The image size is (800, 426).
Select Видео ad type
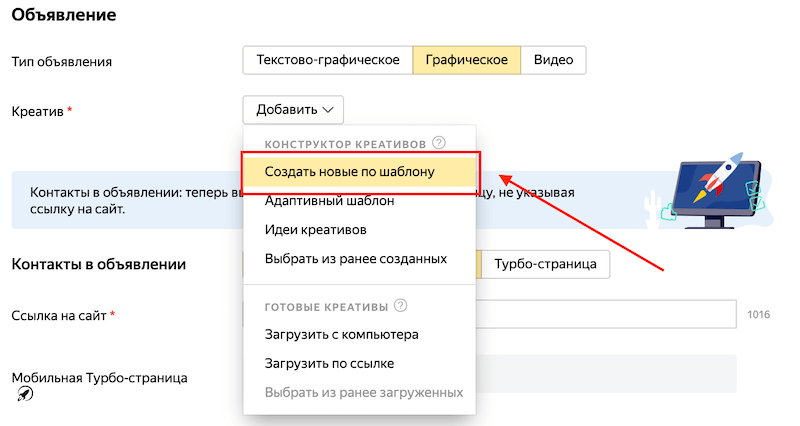point(553,59)
